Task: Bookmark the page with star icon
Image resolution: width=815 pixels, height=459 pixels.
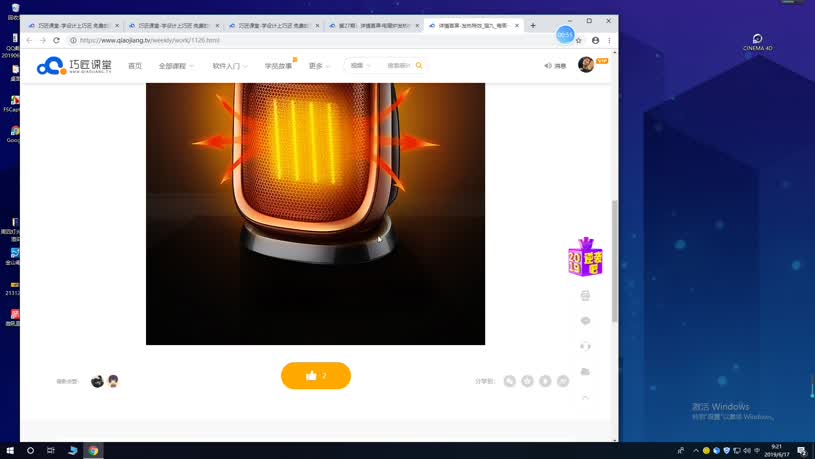Action: coord(579,41)
